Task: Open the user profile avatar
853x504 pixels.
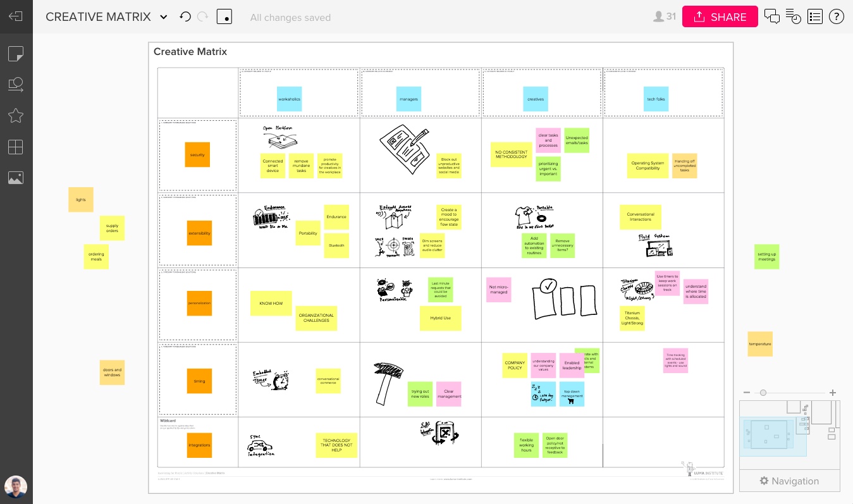Action: pyautogui.click(x=16, y=488)
